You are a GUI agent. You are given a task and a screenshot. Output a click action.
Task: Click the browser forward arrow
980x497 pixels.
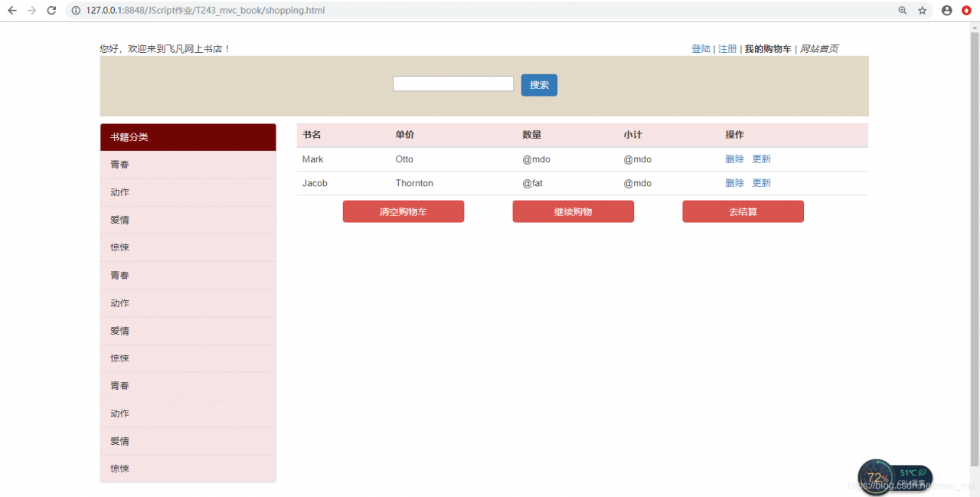pyautogui.click(x=31, y=11)
